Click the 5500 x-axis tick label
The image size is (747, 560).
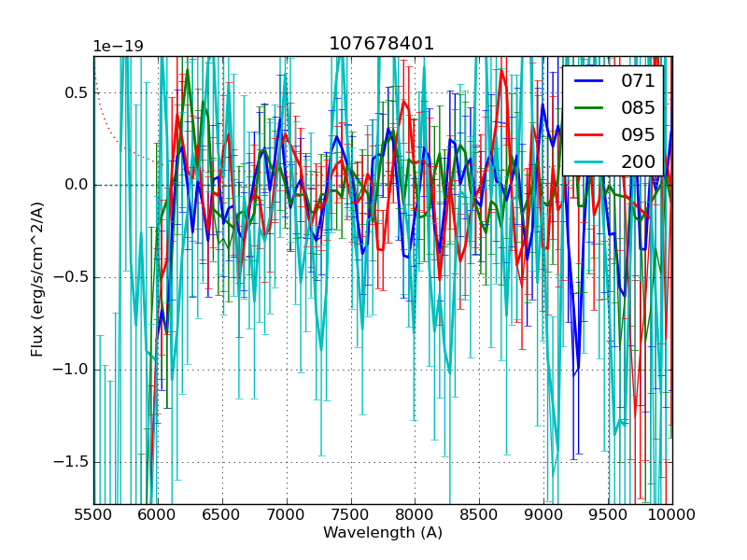pyautogui.click(x=93, y=514)
